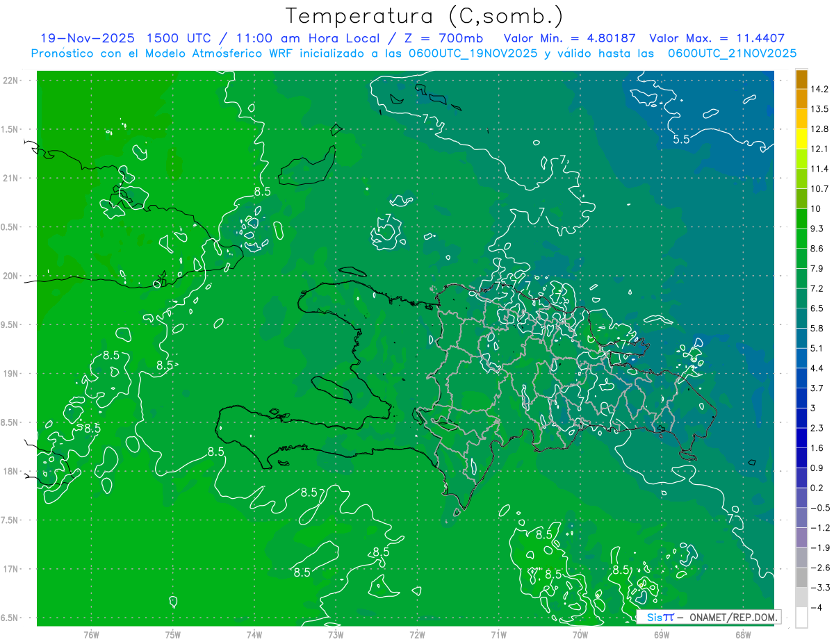Screen dimensions: 834x644
Task: Click the '7.9' colorbar value
Action: (x=817, y=268)
